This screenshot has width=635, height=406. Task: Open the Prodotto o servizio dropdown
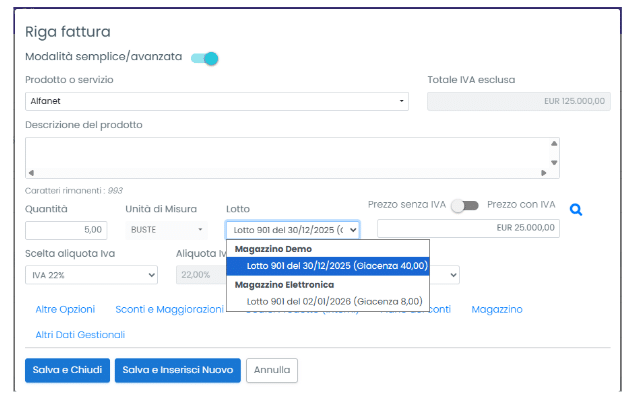(x=216, y=101)
